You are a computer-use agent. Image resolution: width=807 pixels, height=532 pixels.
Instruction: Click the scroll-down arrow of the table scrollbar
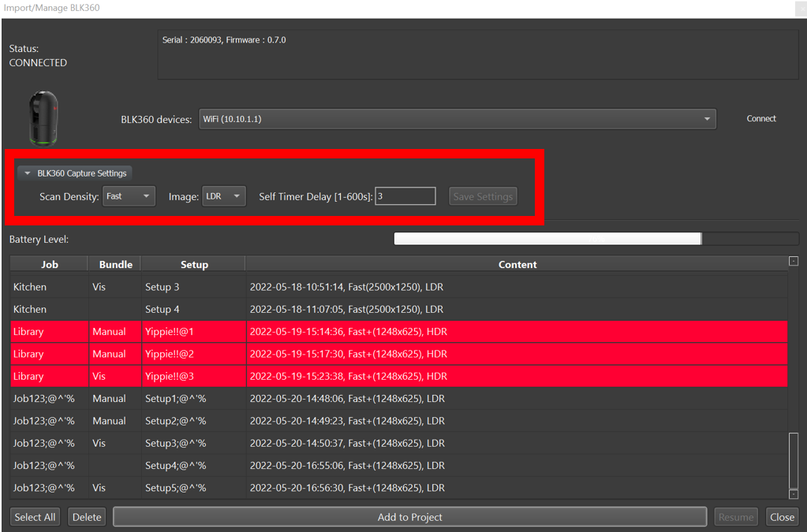tap(794, 494)
